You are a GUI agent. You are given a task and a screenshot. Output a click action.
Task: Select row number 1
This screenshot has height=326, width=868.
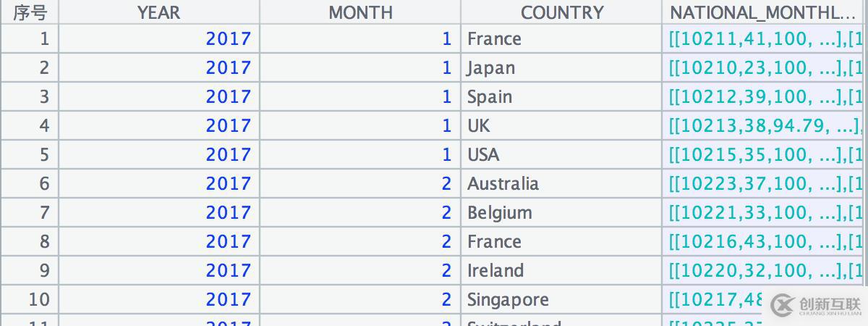pyautogui.click(x=29, y=38)
